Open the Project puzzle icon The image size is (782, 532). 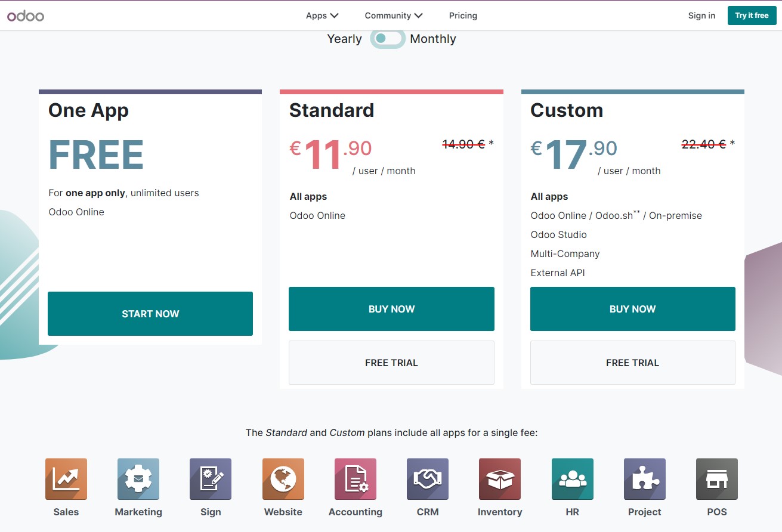(645, 479)
